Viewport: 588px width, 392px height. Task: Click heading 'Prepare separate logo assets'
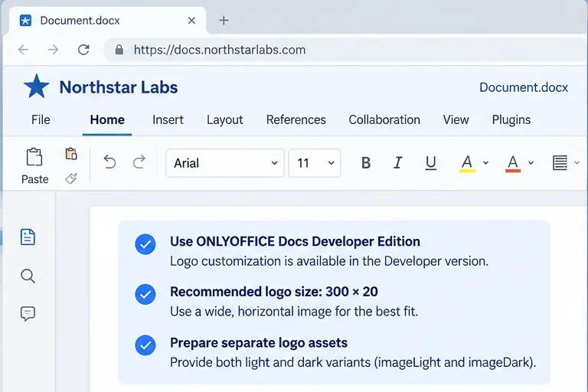259,343
